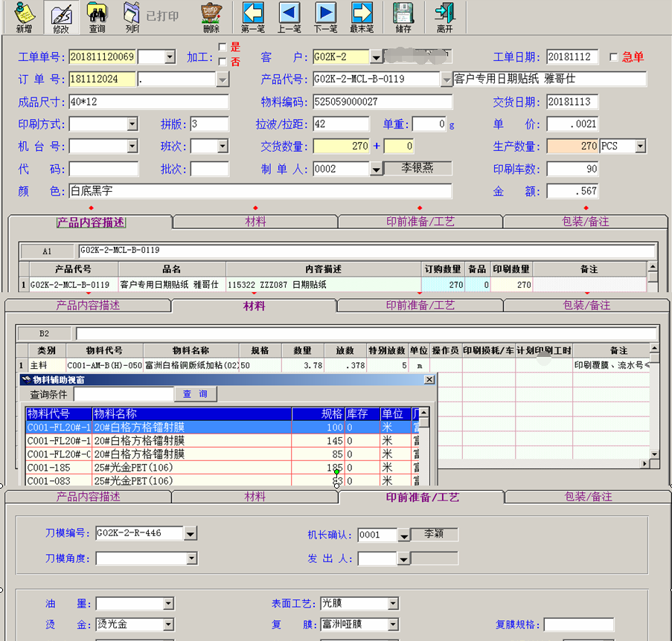Open the 查询 (search) binoculars icon
This screenshot has width=672, height=641.
coord(97,18)
